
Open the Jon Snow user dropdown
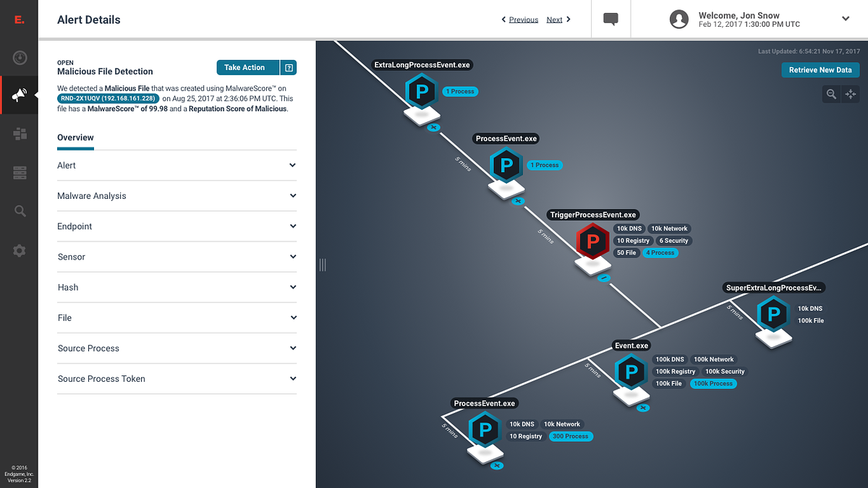pos(845,19)
